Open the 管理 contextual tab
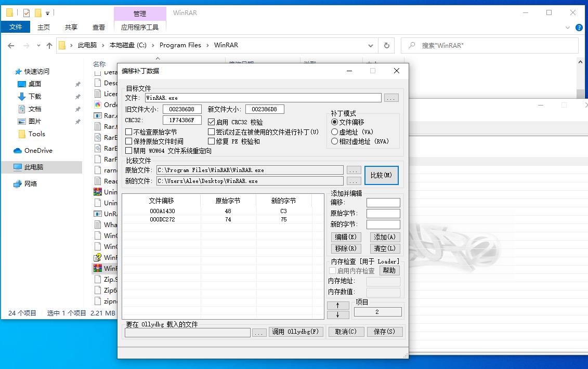 140,14
